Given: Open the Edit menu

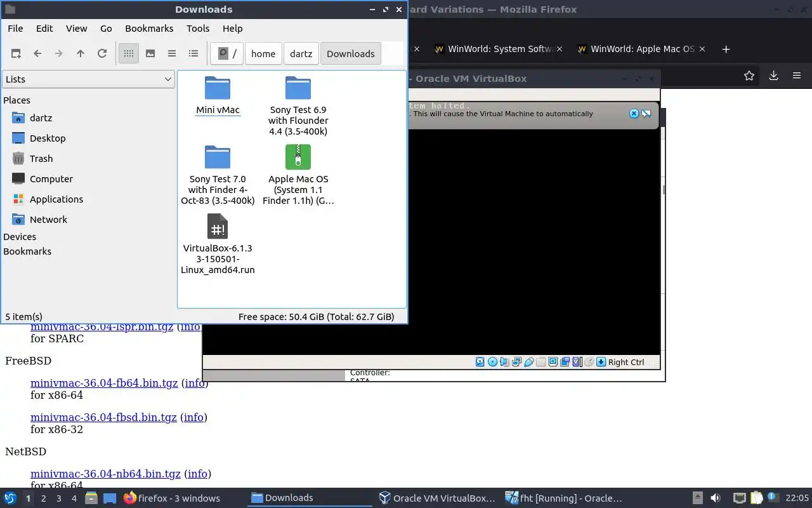Looking at the screenshot, I should (x=44, y=29).
